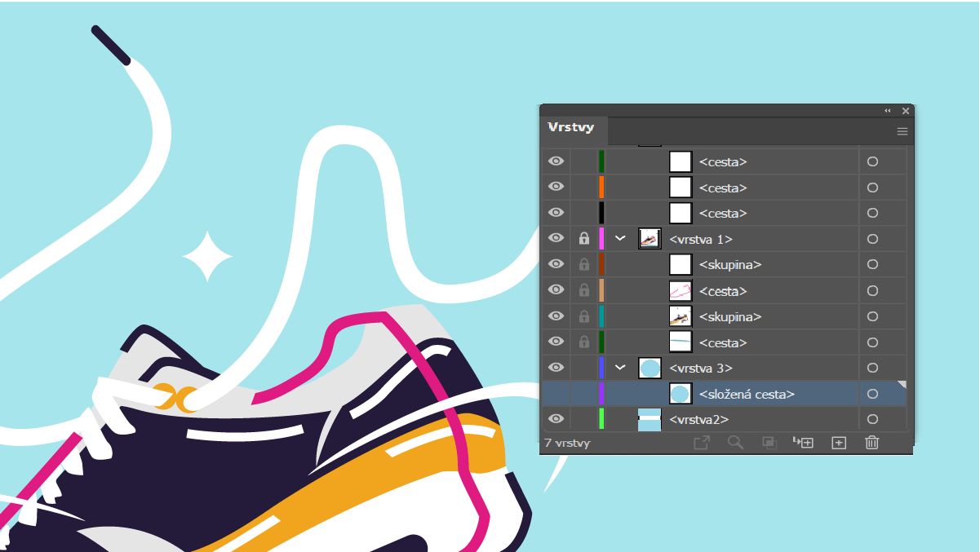Image resolution: width=980 pixels, height=552 pixels.
Task: Click dimmed padlock on teal-bar <skupina> row
Action: click(x=583, y=316)
